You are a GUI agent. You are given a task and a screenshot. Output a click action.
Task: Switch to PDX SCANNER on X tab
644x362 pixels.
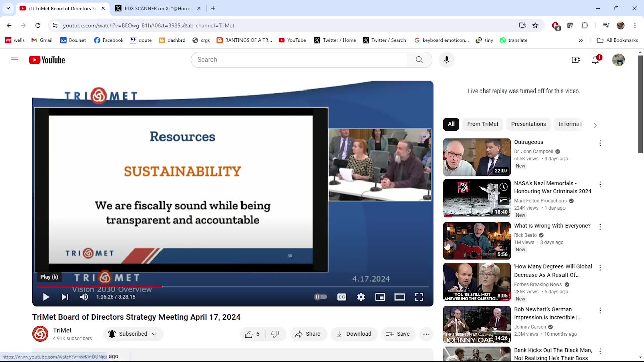(x=157, y=8)
